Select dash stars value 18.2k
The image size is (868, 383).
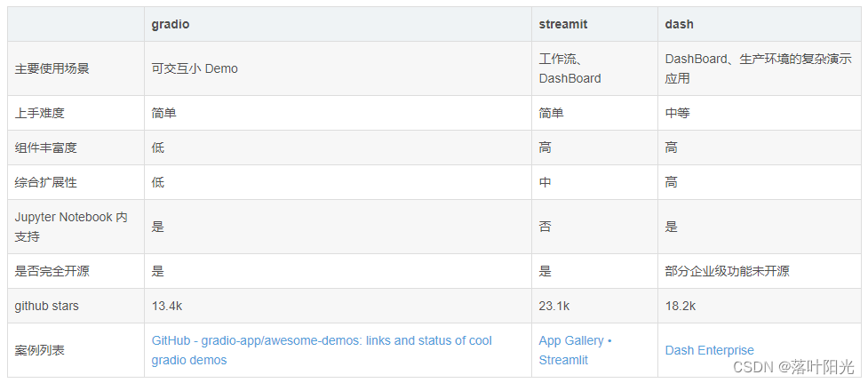(x=681, y=306)
